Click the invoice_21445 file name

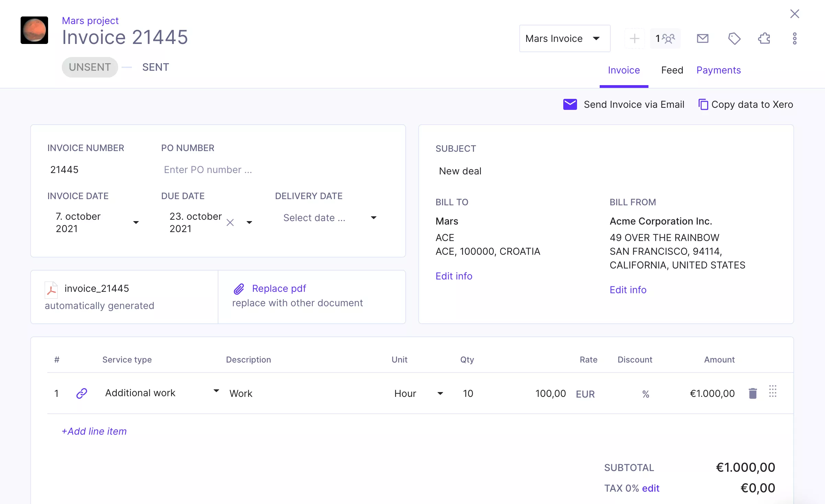[x=97, y=288]
